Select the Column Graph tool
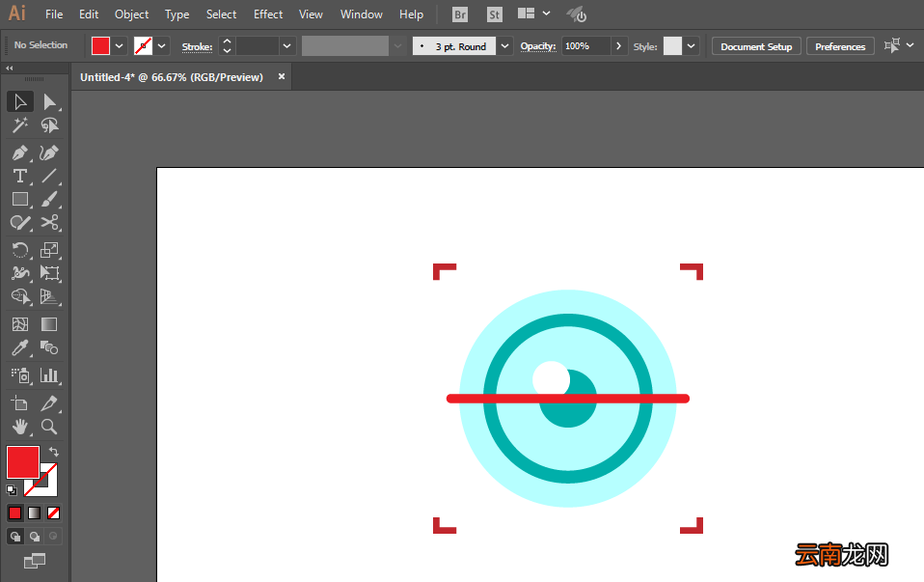 click(x=49, y=375)
